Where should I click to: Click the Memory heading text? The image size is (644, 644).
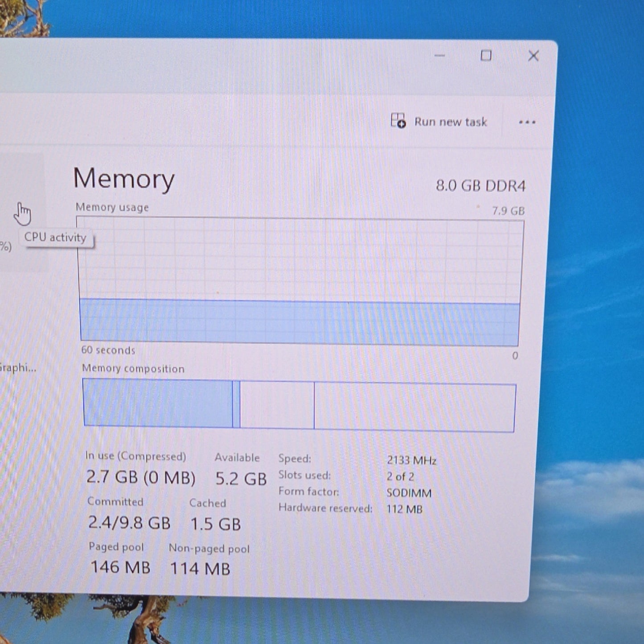(124, 179)
